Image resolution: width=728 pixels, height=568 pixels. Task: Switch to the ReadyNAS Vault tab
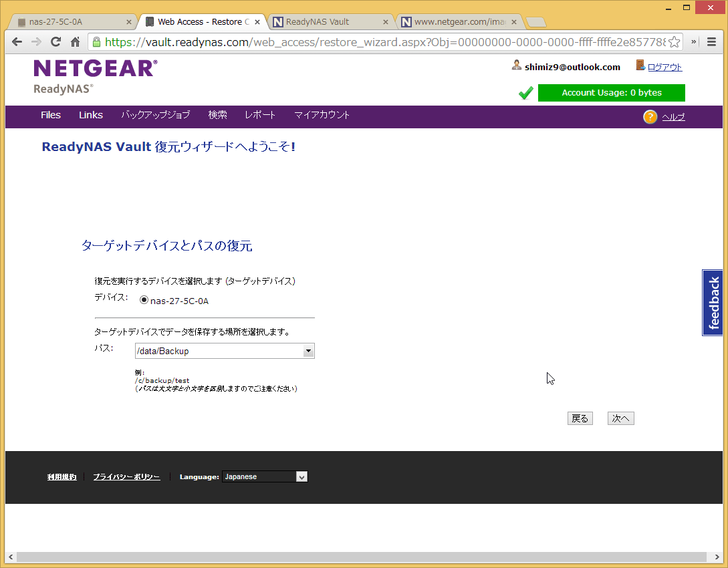click(x=330, y=22)
